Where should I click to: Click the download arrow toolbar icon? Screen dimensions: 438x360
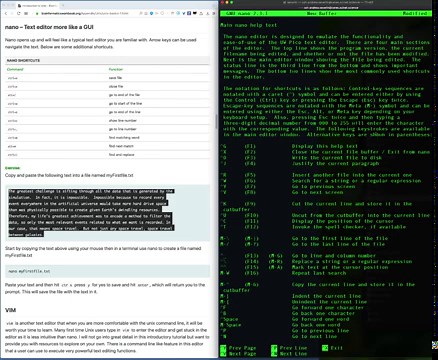click(207, 14)
